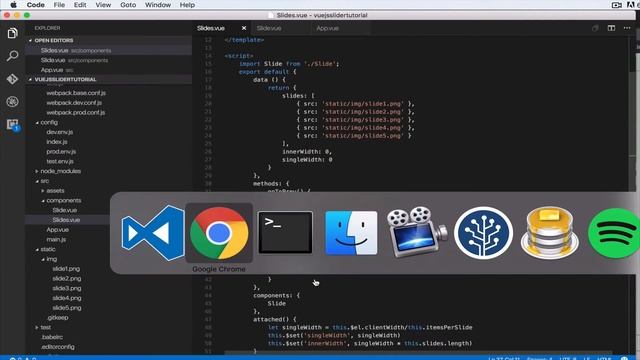This screenshot has height=360, width=640.
Task: Open the .gitkeep file
Action: click(57, 318)
